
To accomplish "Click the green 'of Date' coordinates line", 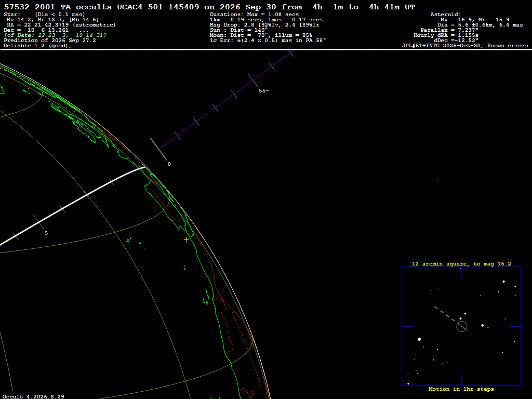I will coord(55,35).
